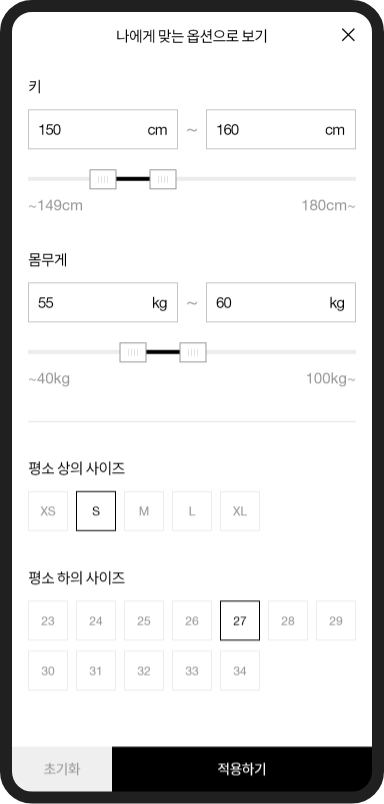
Task: Choose top size M
Action: coord(144,511)
